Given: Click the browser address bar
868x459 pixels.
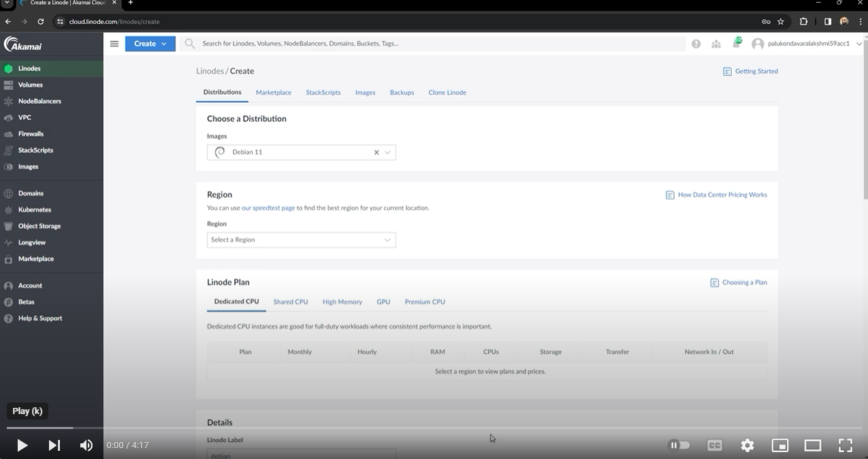Looking at the screenshot, I should point(408,22).
